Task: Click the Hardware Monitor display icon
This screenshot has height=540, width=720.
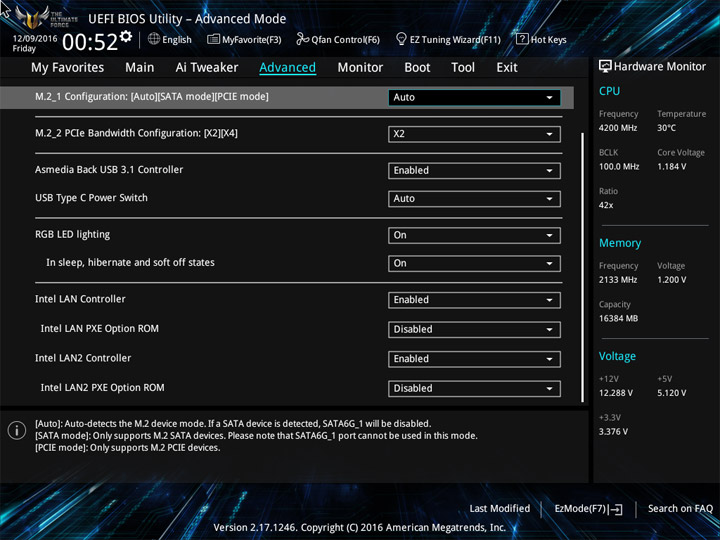Action: [605, 67]
